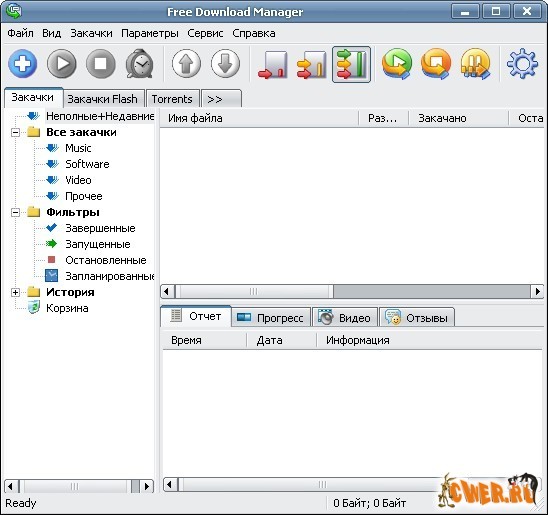548x515 pixels.
Task: Click the application icon in the title bar
Action: [13, 11]
